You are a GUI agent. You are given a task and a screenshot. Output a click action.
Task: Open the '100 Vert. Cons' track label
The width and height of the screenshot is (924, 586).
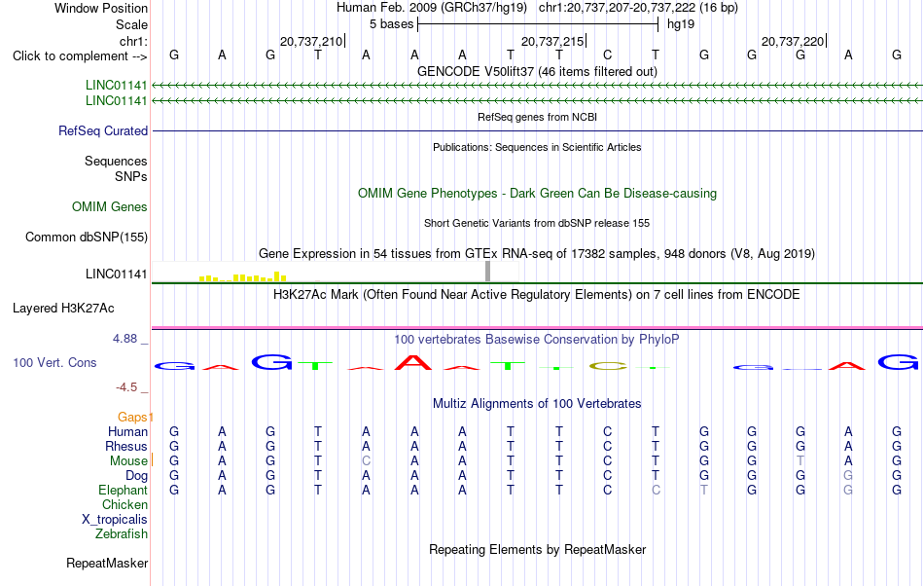point(54,362)
